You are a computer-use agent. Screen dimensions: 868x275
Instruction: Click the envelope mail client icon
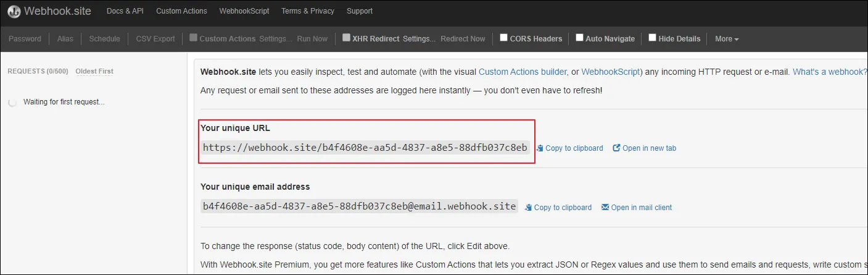click(x=605, y=208)
